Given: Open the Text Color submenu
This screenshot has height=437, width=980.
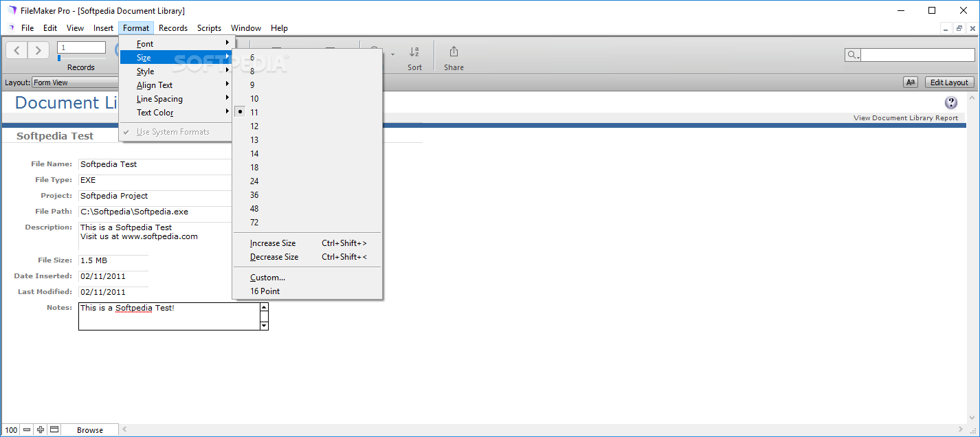Looking at the screenshot, I should [x=177, y=113].
